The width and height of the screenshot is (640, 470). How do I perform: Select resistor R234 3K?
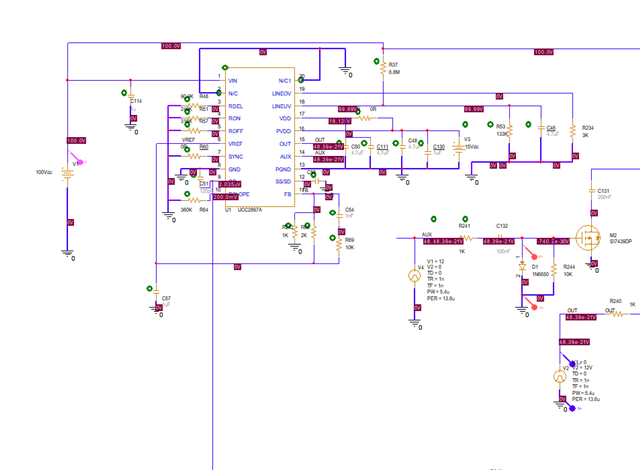(x=573, y=131)
